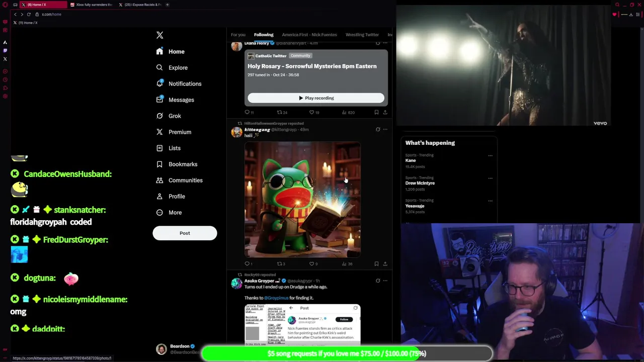Click the song requests goal bar
644x362 pixels.
tap(347, 353)
